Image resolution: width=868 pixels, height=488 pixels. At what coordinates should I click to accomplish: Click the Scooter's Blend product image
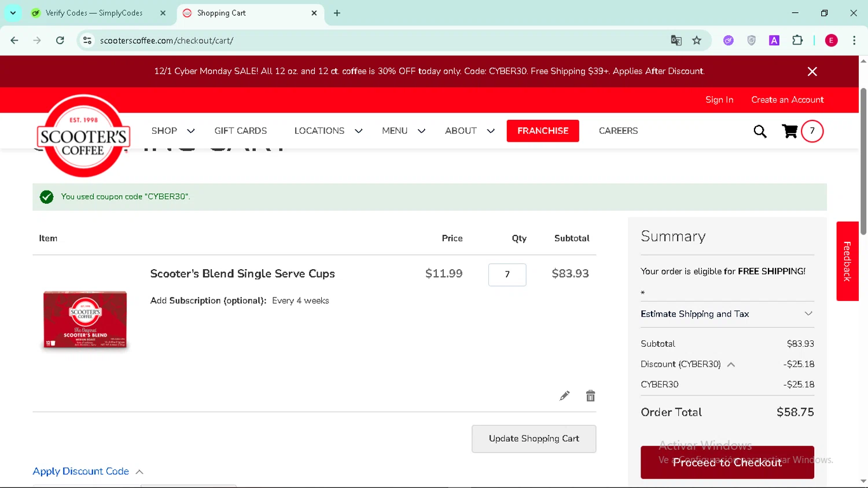click(85, 320)
